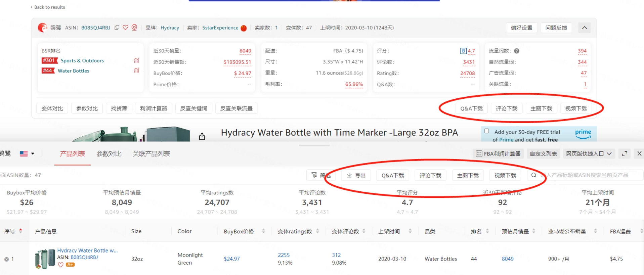The width and height of the screenshot is (644, 275).
Task: Open the Water Bottles category link in the BSR box
Action: 74,71
